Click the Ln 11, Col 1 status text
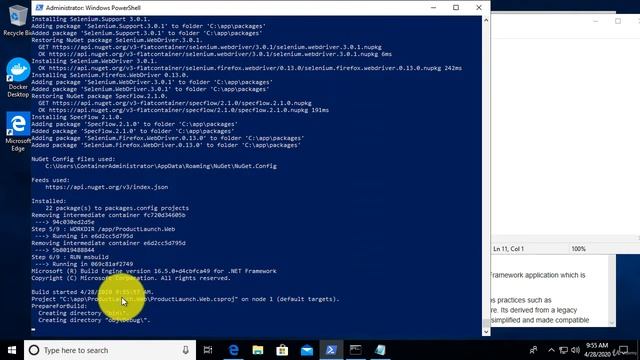Image resolution: width=640 pixels, height=360 pixels. (x=508, y=249)
